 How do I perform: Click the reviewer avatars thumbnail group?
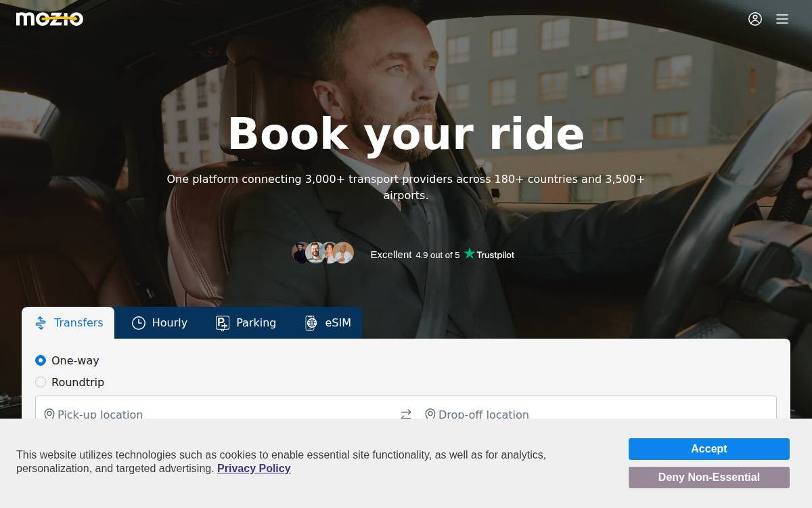click(323, 253)
